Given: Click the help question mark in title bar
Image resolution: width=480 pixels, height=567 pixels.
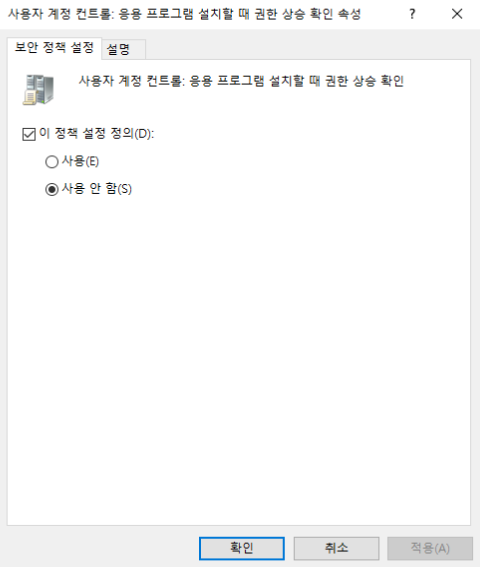Looking at the screenshot, I should click(x=412, y=14).
